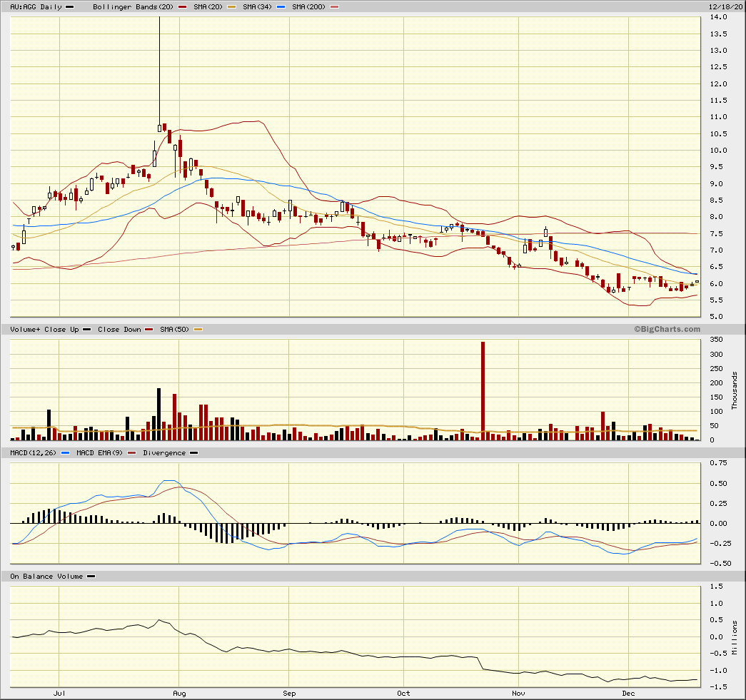
Task: Click the Jul label on the time axis
Action: [x=59, y=694]
